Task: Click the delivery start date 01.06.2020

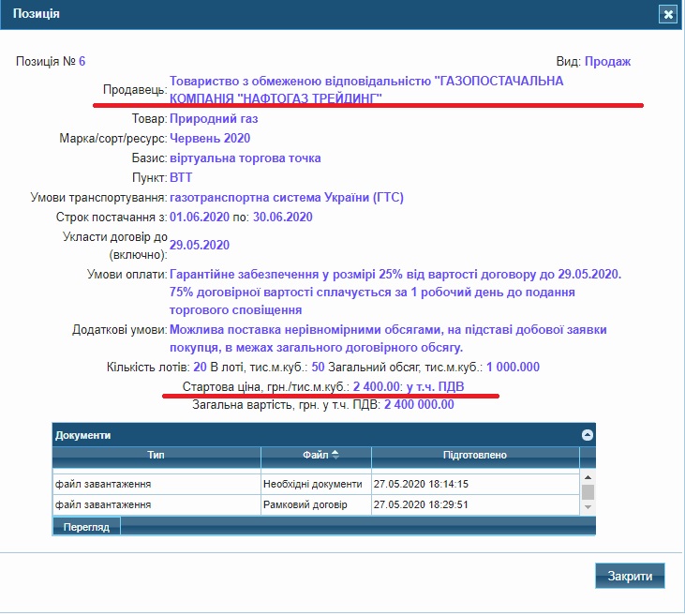Action: point(200,218)
